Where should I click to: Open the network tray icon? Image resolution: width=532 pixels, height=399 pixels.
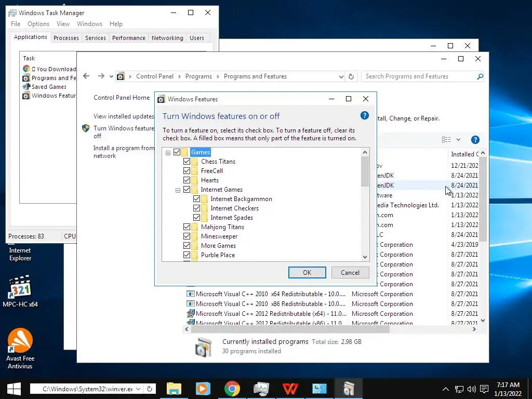coord(459,389)
